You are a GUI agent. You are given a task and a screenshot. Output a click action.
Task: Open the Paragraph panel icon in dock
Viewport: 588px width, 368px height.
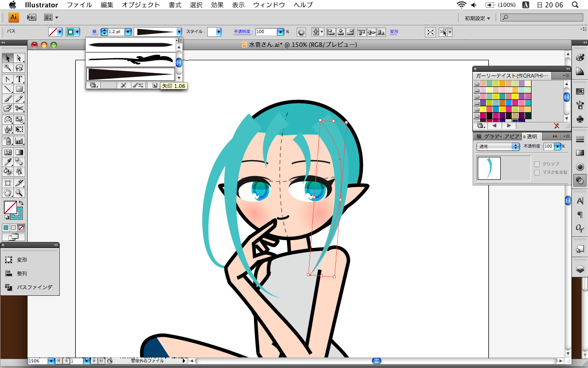click(x=580, y=214)
